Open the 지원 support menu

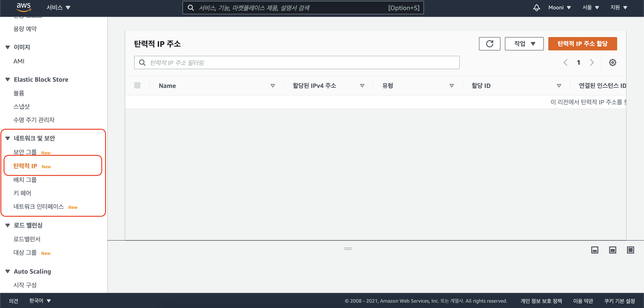(619, 8)
